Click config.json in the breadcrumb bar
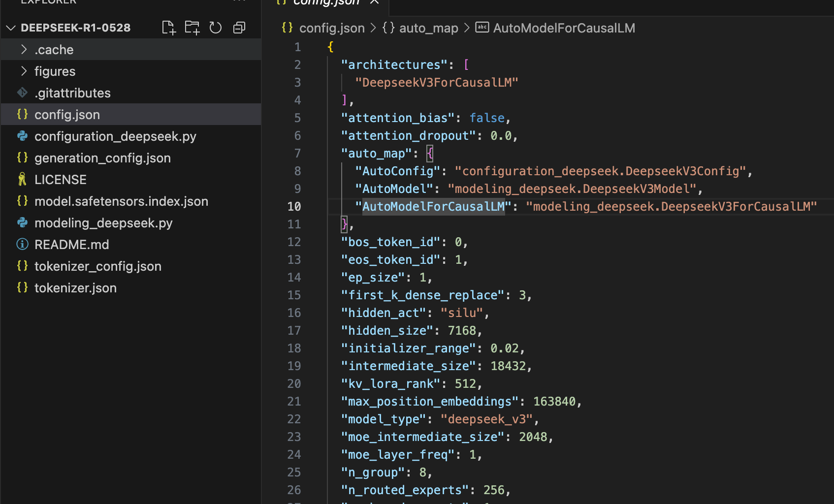This screenshot has height=504, width=834. pyautogui.click(x=332, y=28)
